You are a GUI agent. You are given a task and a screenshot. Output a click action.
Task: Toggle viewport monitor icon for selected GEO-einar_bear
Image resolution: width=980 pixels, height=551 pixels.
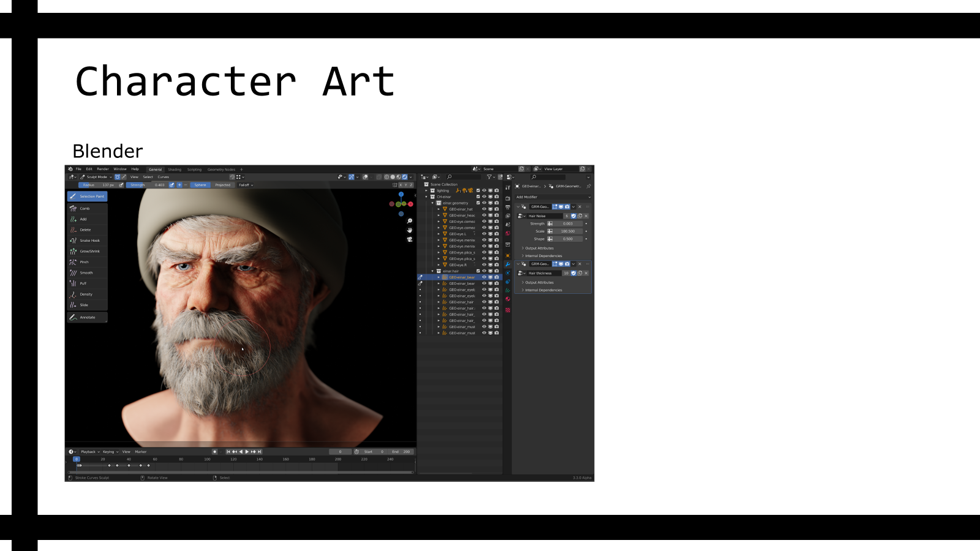point(490,277)
